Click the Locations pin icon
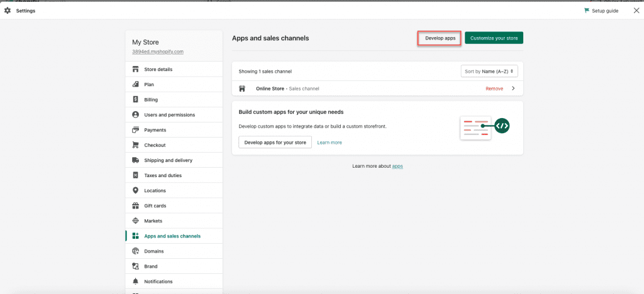 point(136,191)
